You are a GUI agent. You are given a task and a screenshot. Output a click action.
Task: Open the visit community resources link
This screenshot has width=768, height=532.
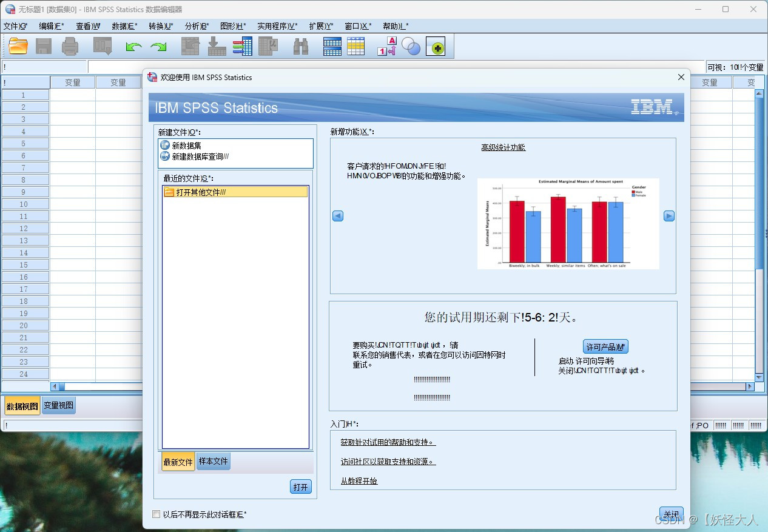click(388, 462)
